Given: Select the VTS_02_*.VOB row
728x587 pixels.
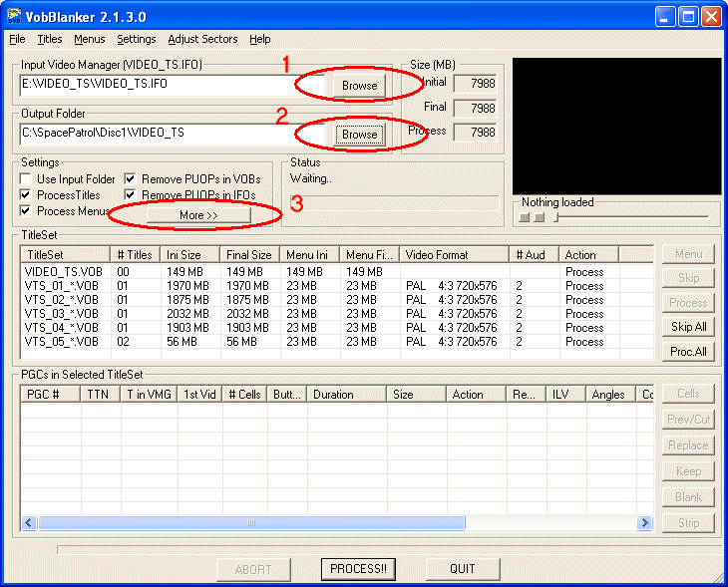Looking at the screenshot, I should point(337,300).
